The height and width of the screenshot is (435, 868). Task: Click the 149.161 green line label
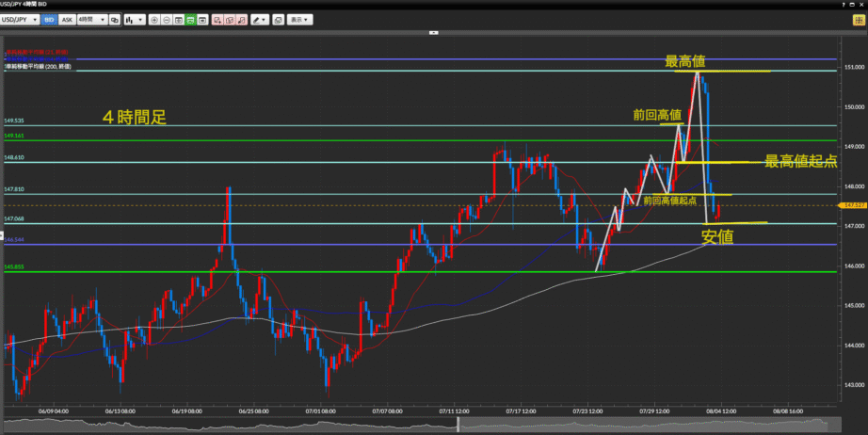pos(14,136)
